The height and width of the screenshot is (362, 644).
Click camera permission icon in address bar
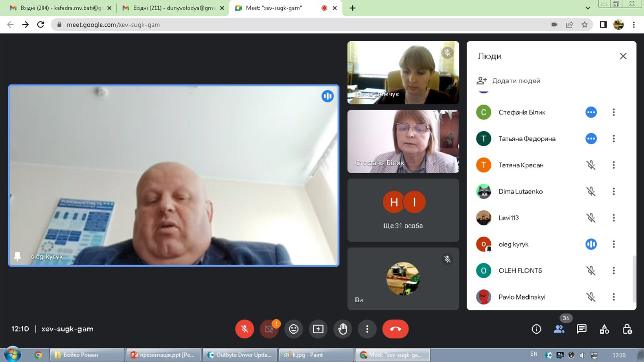(x=554, y=25)
